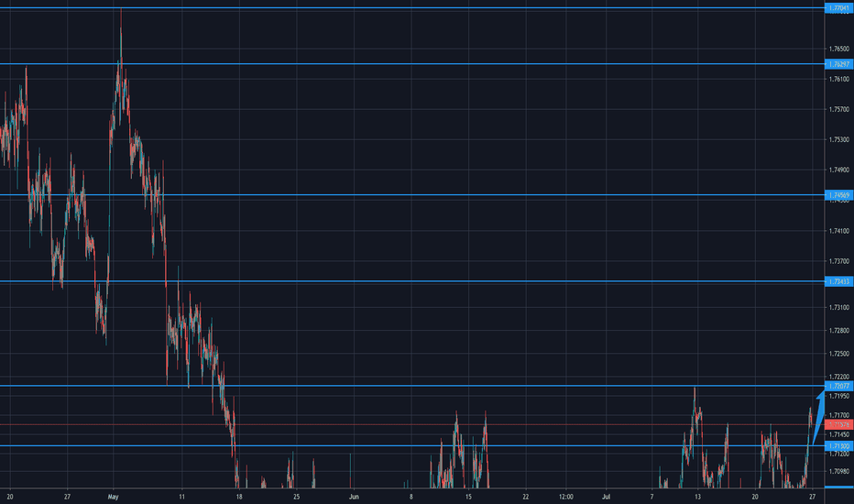Click the blue 1.76297 price label
Screen dimensions: 854x504
(838, 64)
